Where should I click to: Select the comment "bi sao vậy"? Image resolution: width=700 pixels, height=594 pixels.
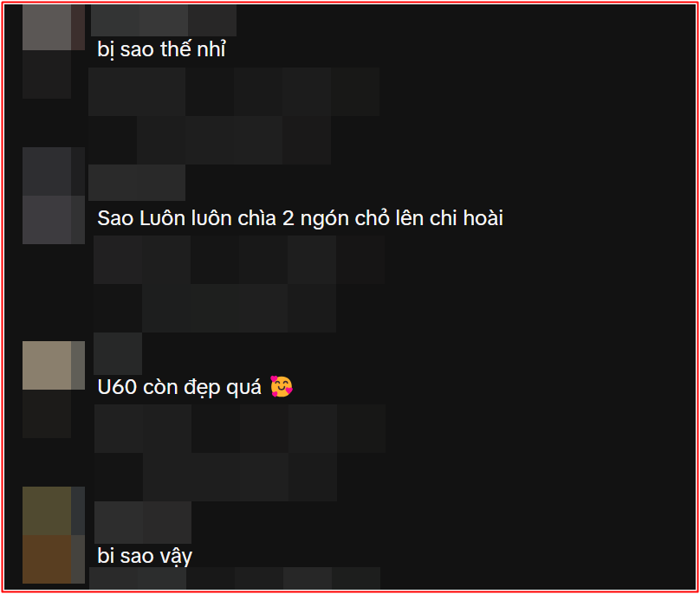pyautogui.click(x=145, y=556)
